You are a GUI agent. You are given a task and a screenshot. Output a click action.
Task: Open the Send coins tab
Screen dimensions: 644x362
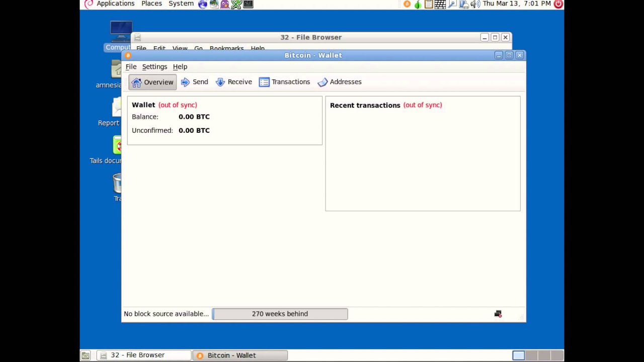[x=194, y=82]
